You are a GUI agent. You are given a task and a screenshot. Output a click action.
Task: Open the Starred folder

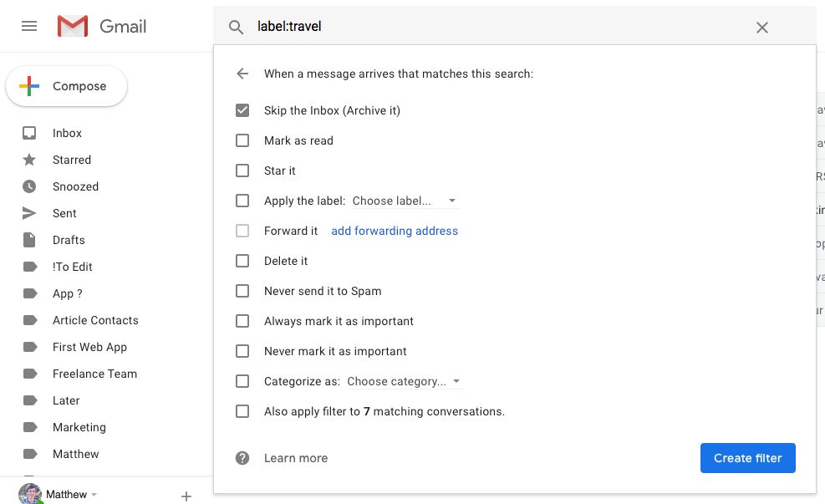pos(72,160)
